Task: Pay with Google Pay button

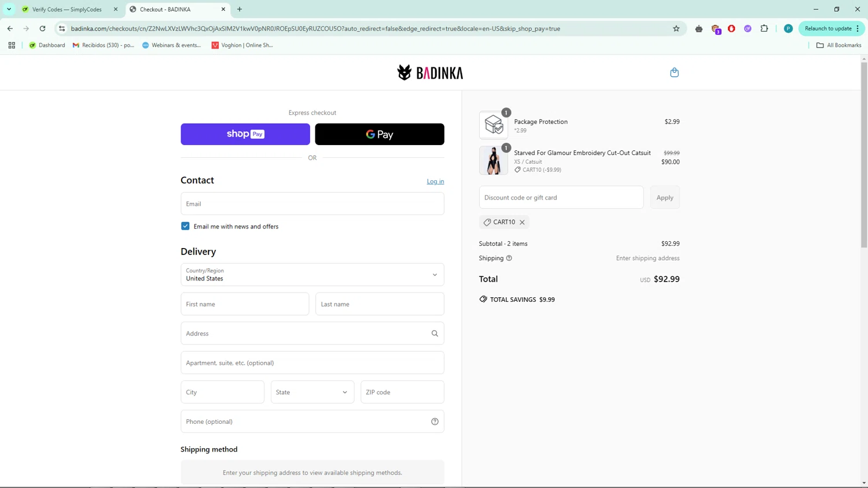Action: [x=380, y=134]
